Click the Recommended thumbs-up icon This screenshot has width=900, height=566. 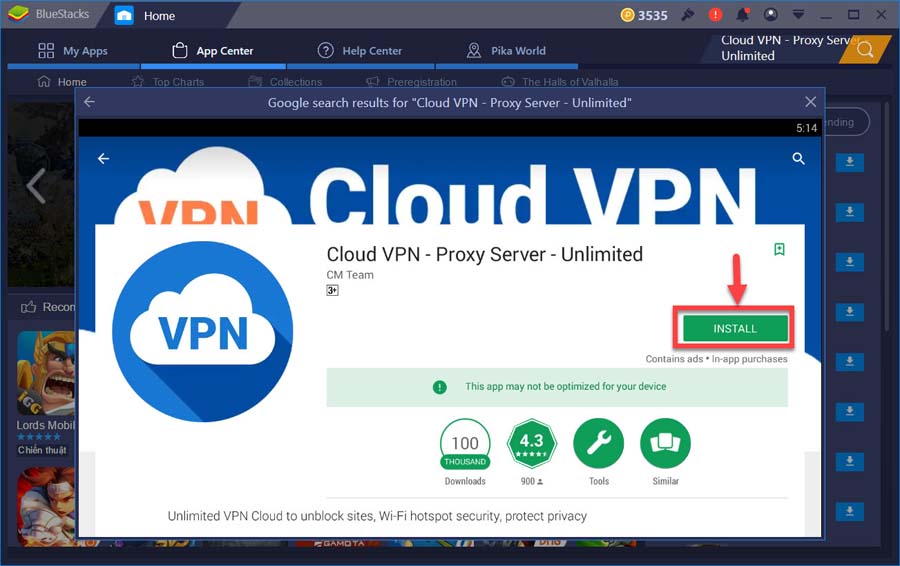(28, 307)
